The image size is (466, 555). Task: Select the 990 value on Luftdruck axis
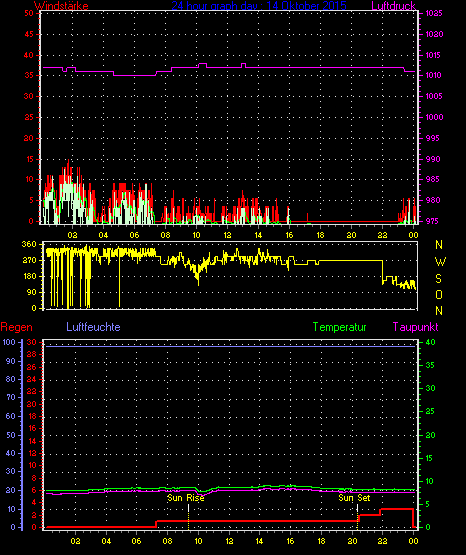433,159
